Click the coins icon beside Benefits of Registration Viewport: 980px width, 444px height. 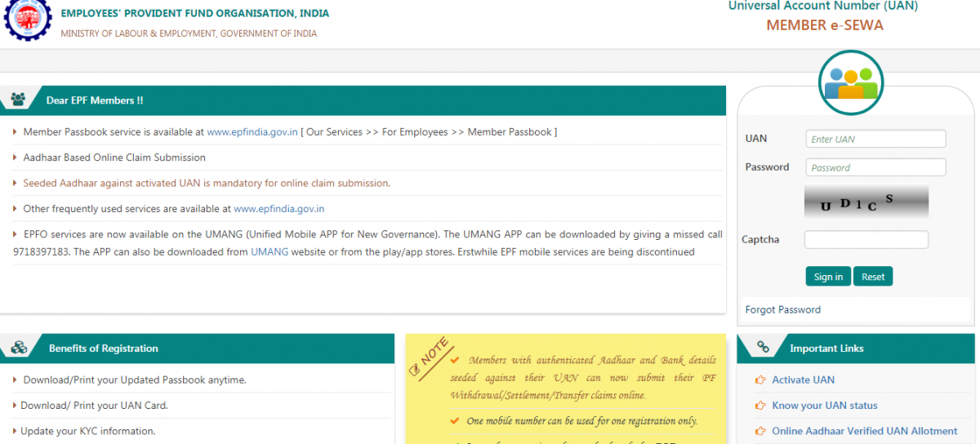(x=19, y=348)
